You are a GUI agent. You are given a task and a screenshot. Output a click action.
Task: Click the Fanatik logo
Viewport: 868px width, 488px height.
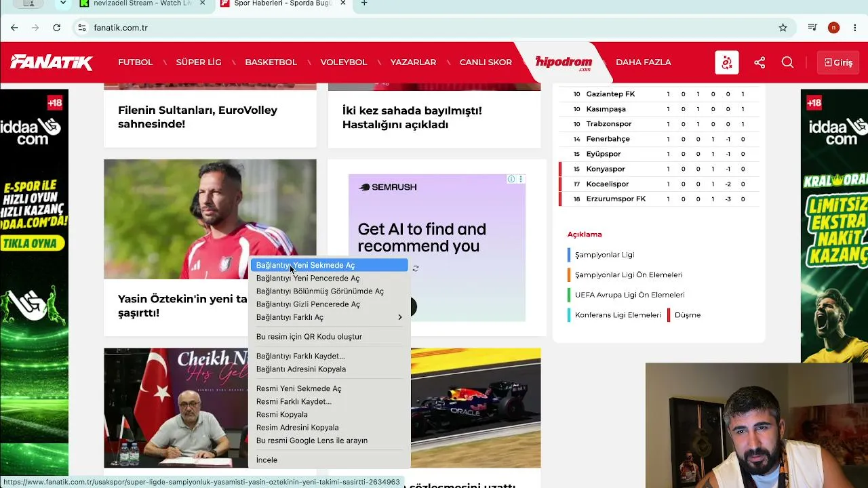(52, 62)
